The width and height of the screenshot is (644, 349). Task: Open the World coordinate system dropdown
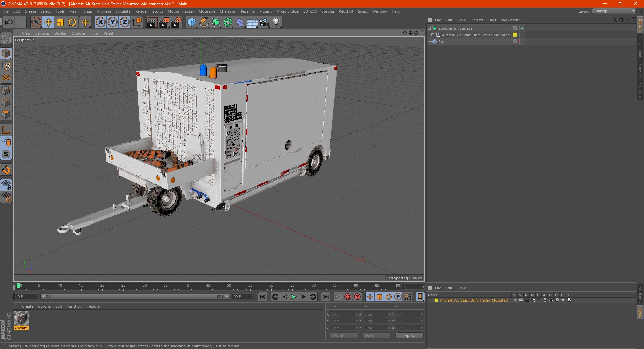click(x=344, y=335)
